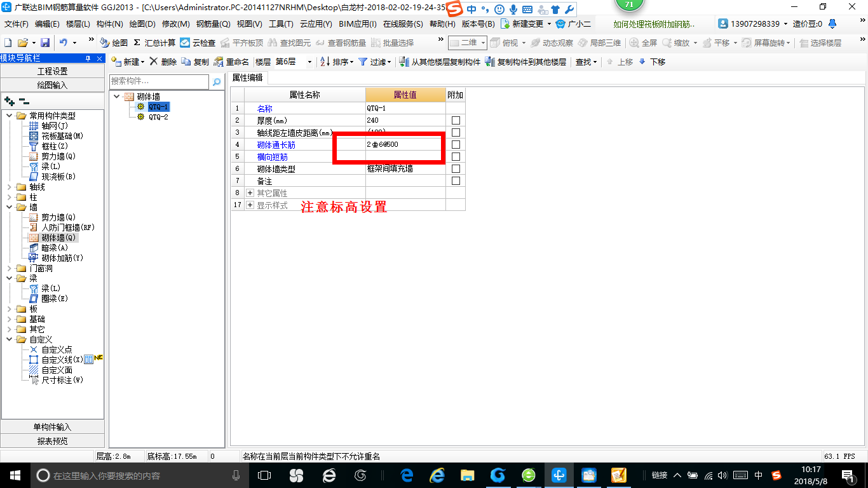Expand 轴线 folder in navigation tree
The image size is (868, 488).
click(10, 187)
